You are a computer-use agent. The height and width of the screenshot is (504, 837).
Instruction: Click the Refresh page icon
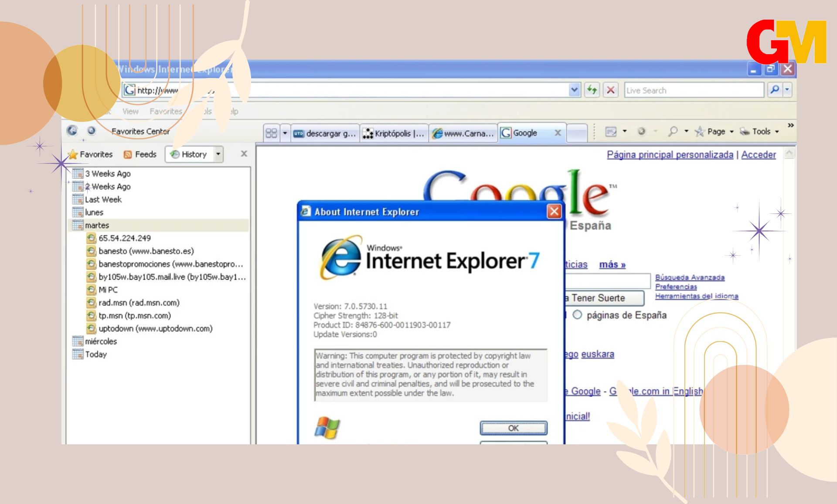[592, 90]
